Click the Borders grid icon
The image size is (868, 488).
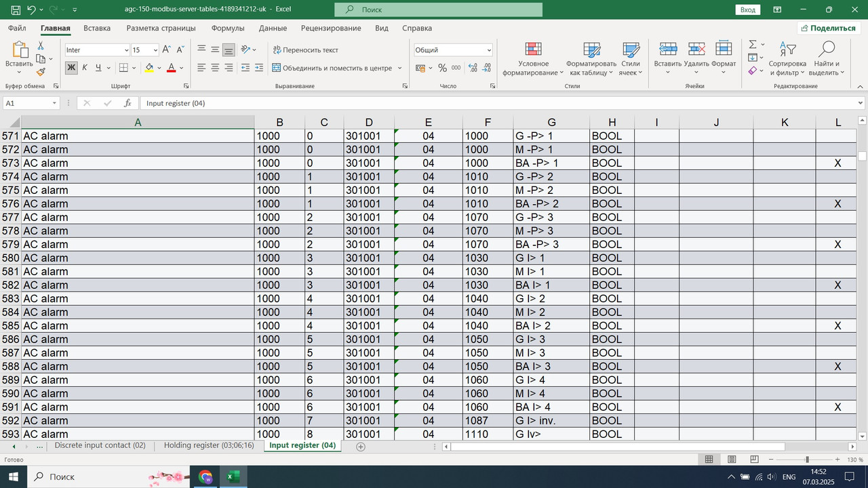[x=123, y=68]
